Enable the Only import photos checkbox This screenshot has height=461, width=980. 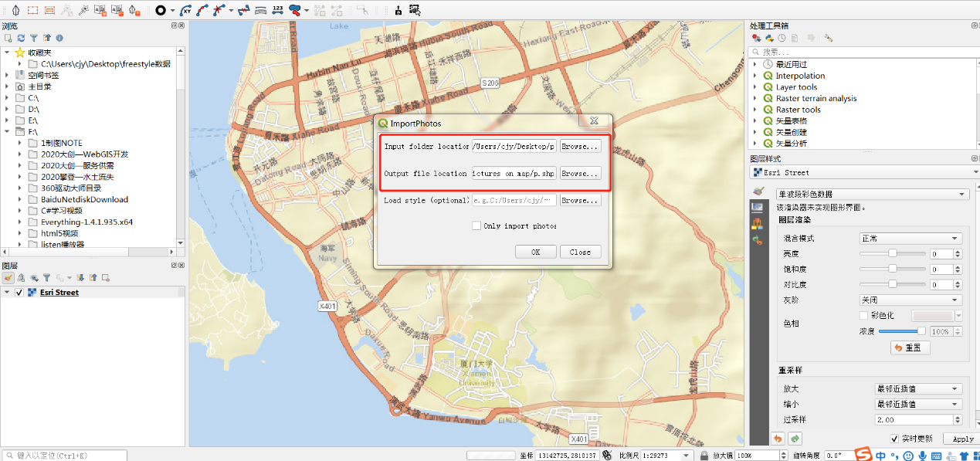[476, 225]
